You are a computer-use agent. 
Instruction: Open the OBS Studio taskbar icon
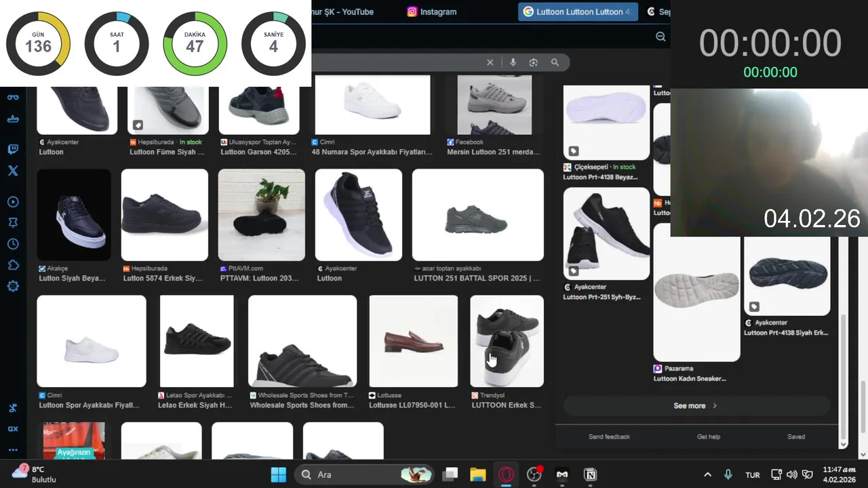(534, 474)
